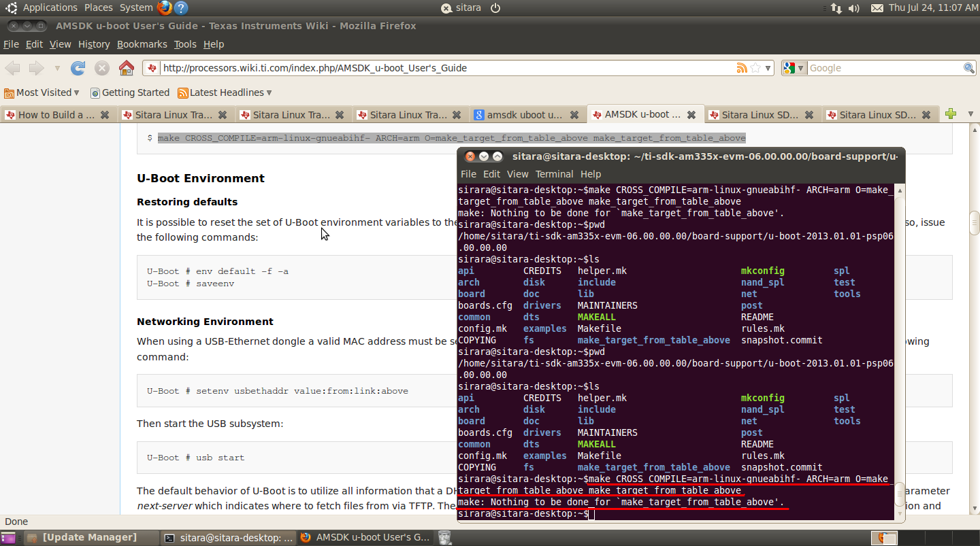Click the 'Restoring defaults' subheading
The height and width of the screenshot is (546, 980).
click(x=187, y=202)
